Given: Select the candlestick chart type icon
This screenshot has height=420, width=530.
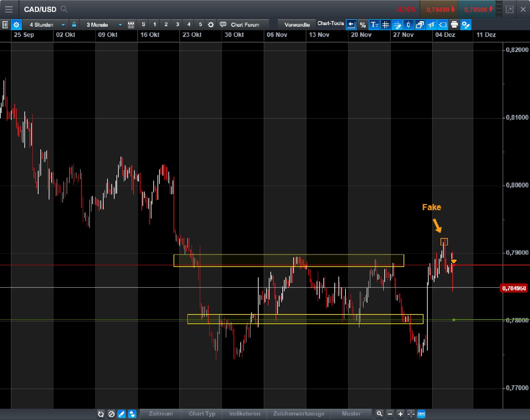Looking at the screenshot, I should [x=408, y=24].
